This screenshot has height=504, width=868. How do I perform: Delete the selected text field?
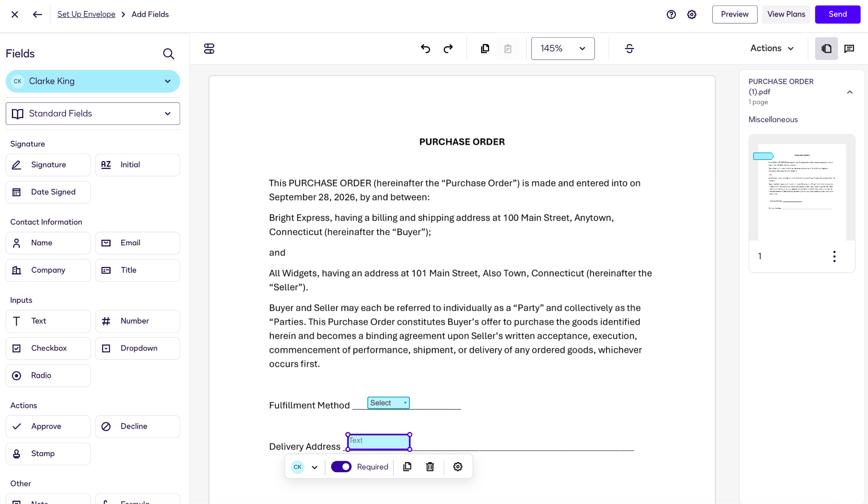pyautogui.click(x=430, y=467)
